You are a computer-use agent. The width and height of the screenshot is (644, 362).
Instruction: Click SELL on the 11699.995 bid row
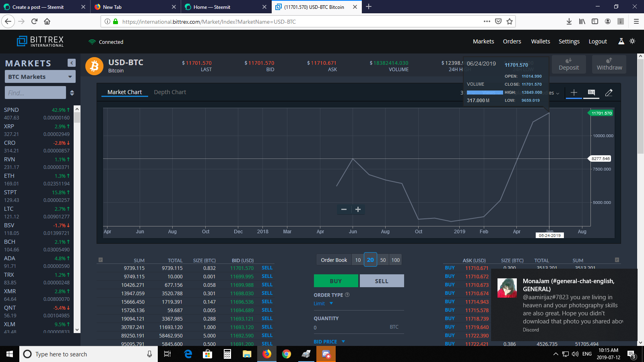(x=267, y=276)
